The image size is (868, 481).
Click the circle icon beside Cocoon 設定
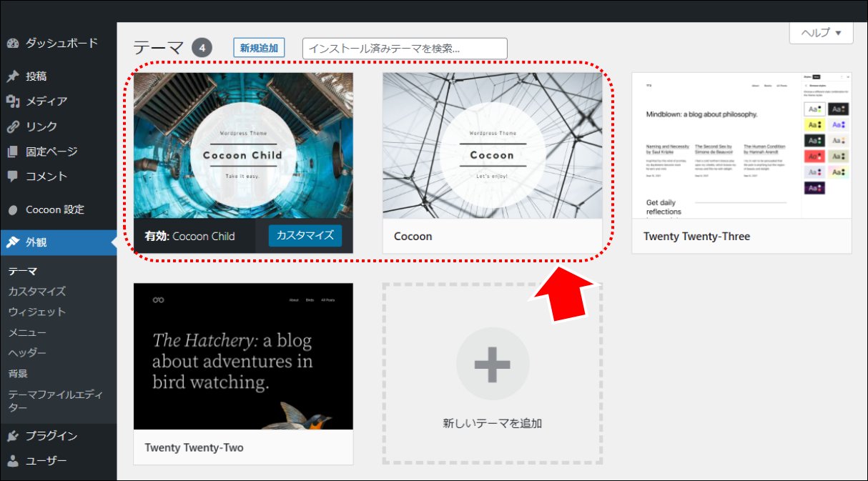coord(13,210)
